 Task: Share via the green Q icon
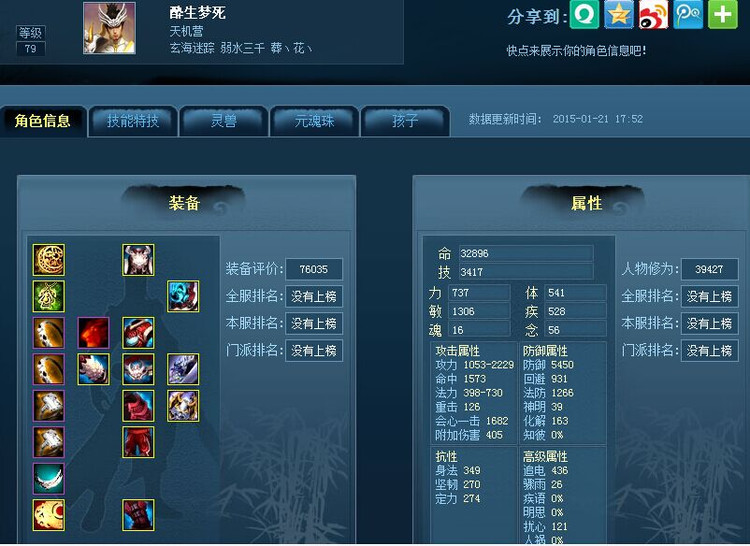tap(584, 14)
